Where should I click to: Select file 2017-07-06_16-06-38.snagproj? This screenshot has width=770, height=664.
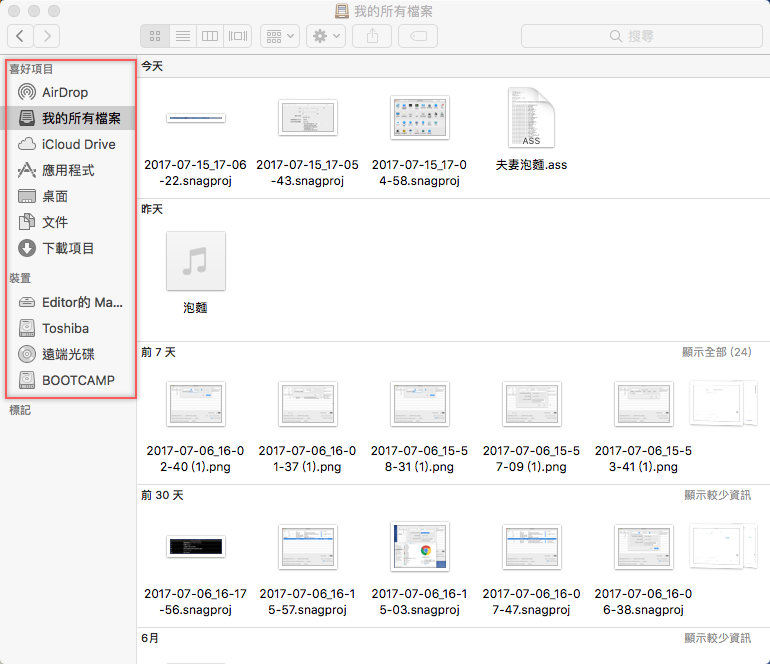pyautogui.click(x=643, y=570)
